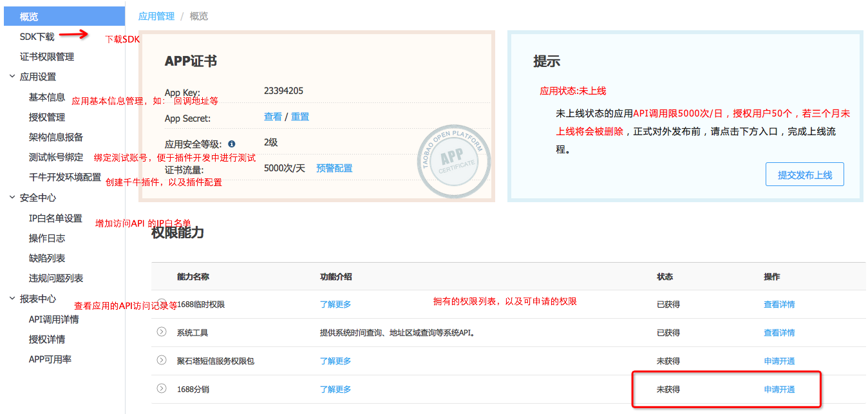Click the 能力名称 column header
The image size is (868, 414).
coord(193,277)
